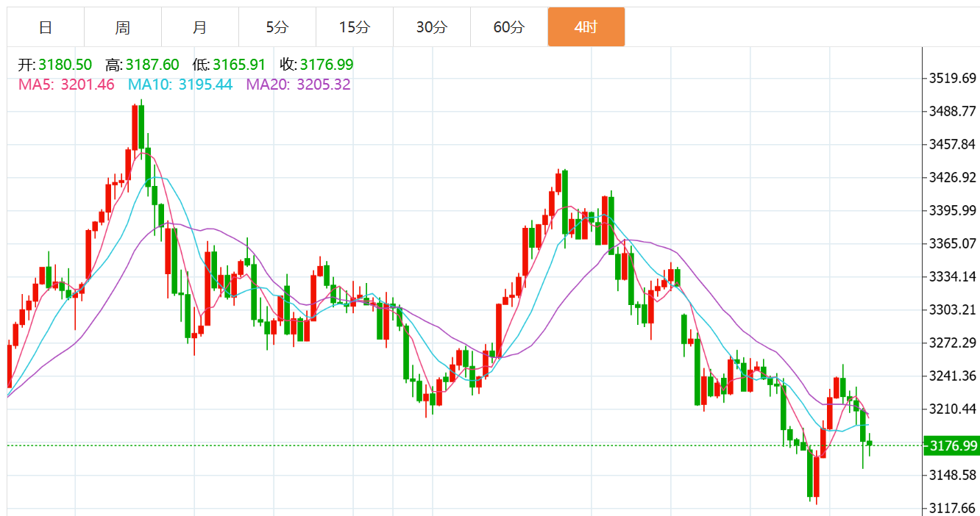This screenshot has width=980, height=516.
Task: Switch to the 周 weekly chart tab
Action: [x=123, y=27]
